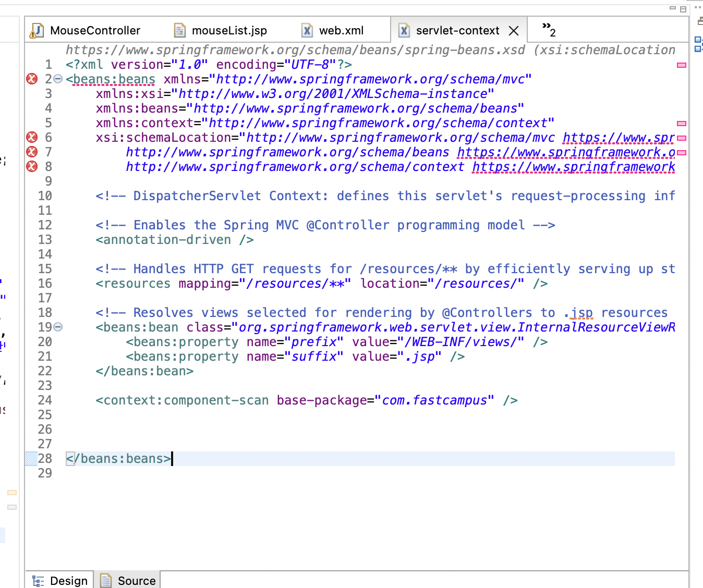
Task: Switch to the Source view tab
Action: click(128, 580)
